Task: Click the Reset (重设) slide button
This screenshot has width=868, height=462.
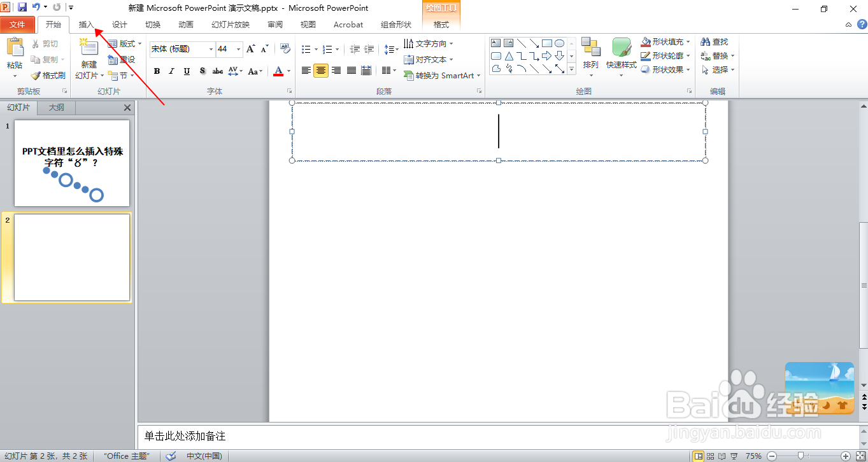Action: pos(121,60)
